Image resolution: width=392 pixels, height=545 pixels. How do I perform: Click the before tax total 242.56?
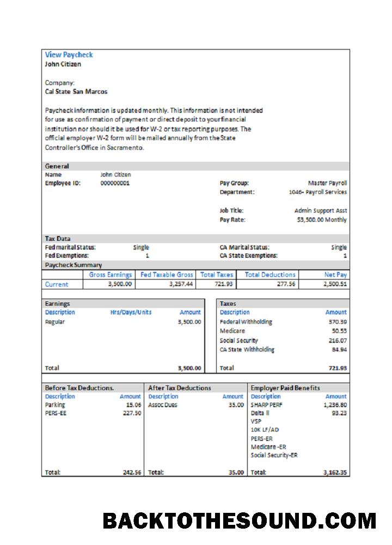(x=132, y=473)
